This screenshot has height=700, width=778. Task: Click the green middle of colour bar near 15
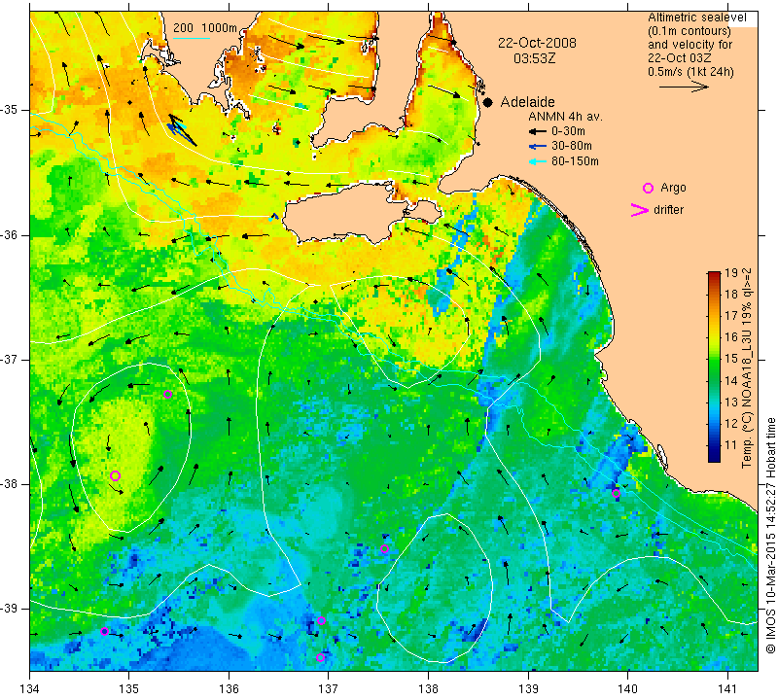[714, 358]
